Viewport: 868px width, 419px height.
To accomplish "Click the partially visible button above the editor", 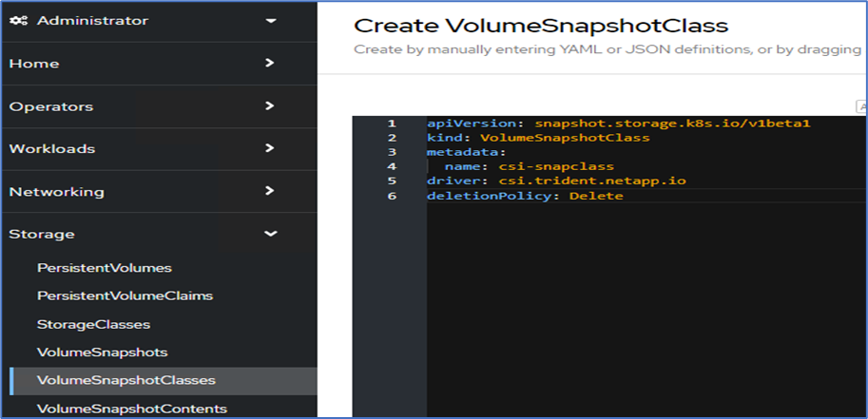I will tap(861, 106).
